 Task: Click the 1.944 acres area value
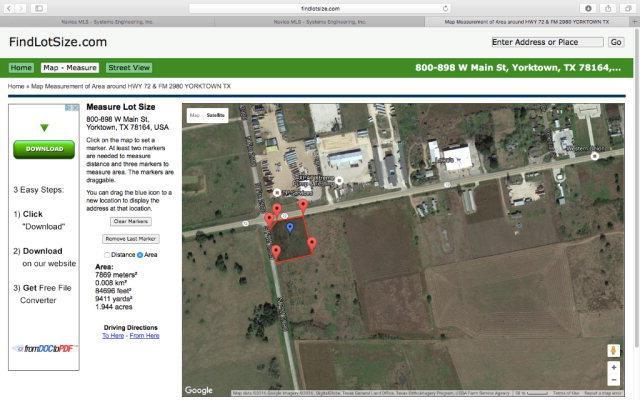[x=114, y=307]
